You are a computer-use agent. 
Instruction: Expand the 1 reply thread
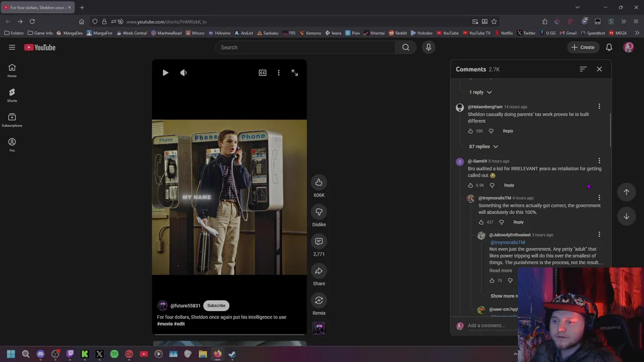[480, 92]
